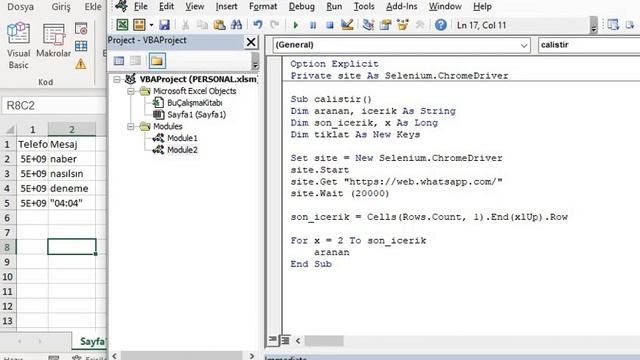Open the Format menu
This screenshot has height=360, width=640.
click(x=263, y=7)
